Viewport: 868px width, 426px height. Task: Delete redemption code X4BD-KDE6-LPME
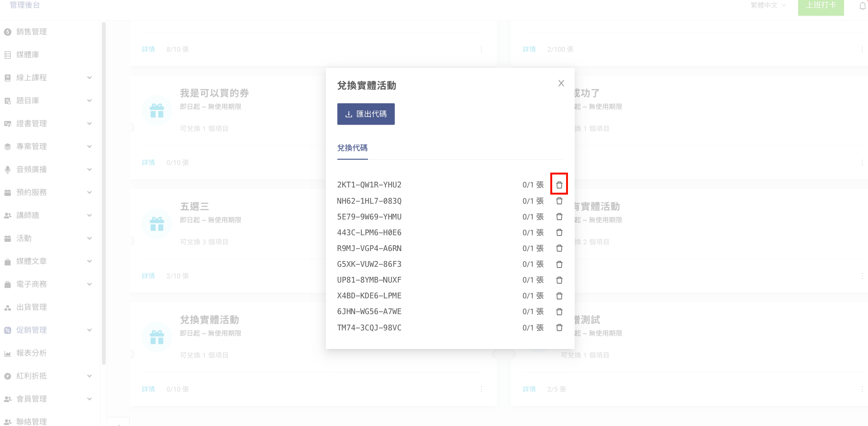click(x=559, y=295)
